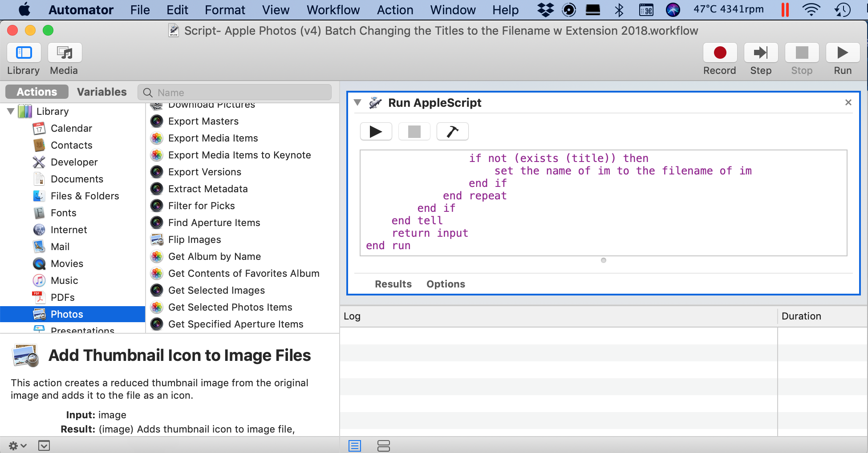Collapse the Run AppleScript action
Screen dimensions: 868x453
(357, 103)
